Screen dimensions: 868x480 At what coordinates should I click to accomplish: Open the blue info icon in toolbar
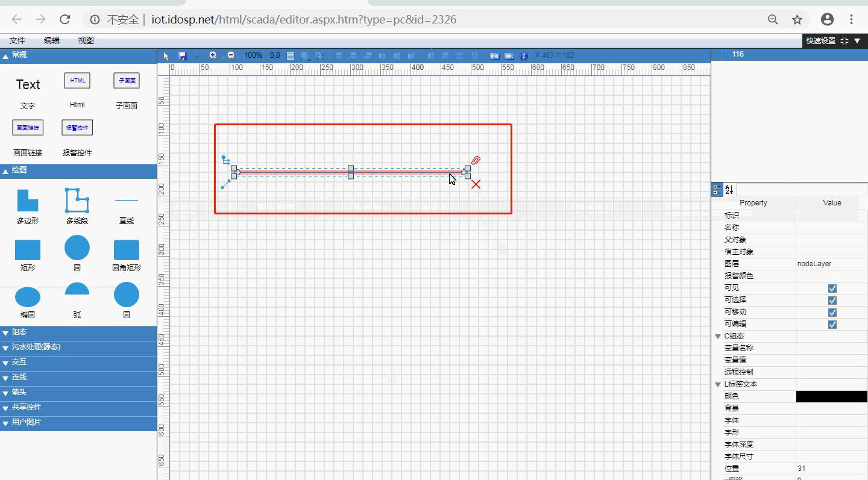(x=524, y=55)
